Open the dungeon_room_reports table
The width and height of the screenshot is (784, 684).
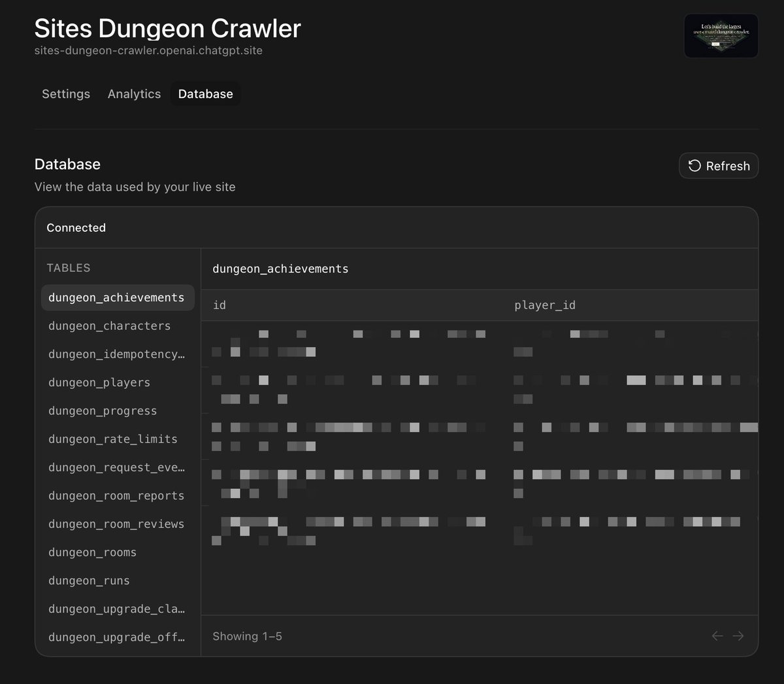click(x=118, y=495)
